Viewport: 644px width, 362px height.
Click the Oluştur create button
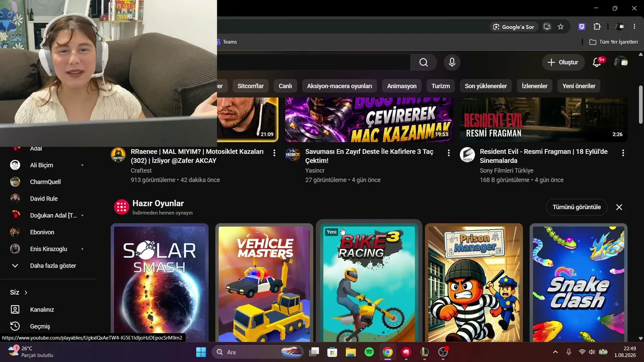tap(563, 62)
